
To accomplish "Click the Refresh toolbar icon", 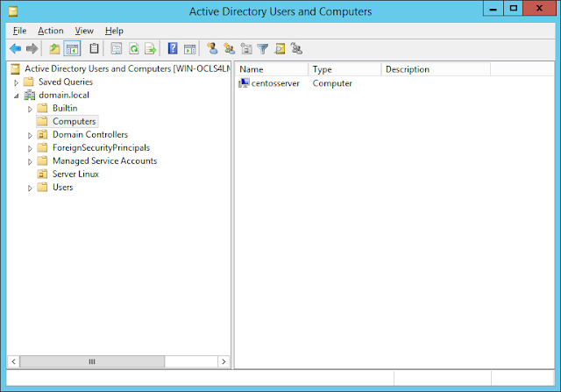I will click(134, 48).
